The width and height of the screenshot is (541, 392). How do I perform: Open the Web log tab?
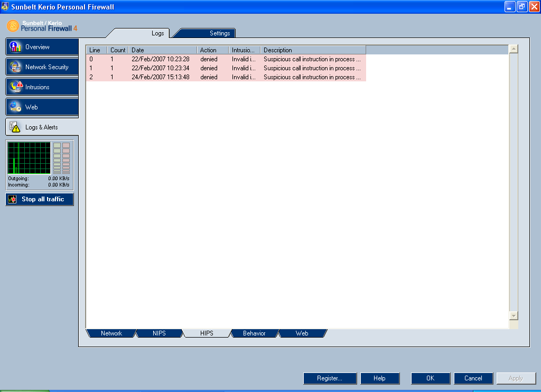[x=302, y=333]
